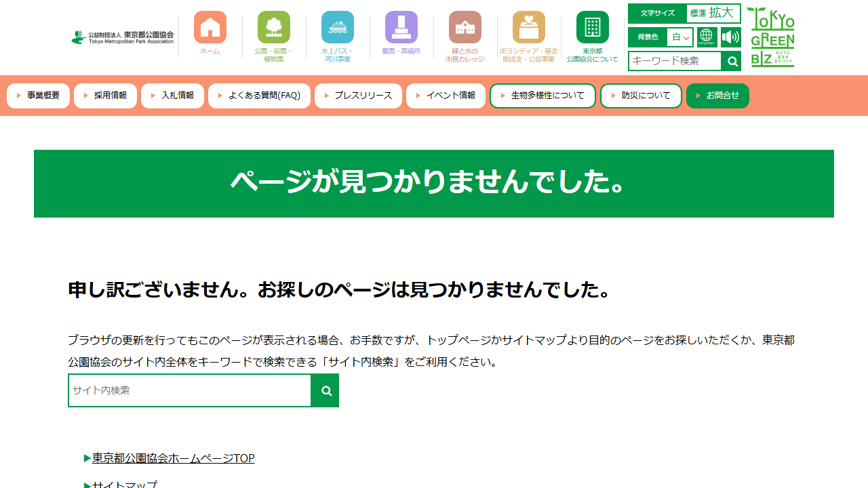
Task: Select the water bus ship icon
Action: pyautogui.click(x=338, y=27)
